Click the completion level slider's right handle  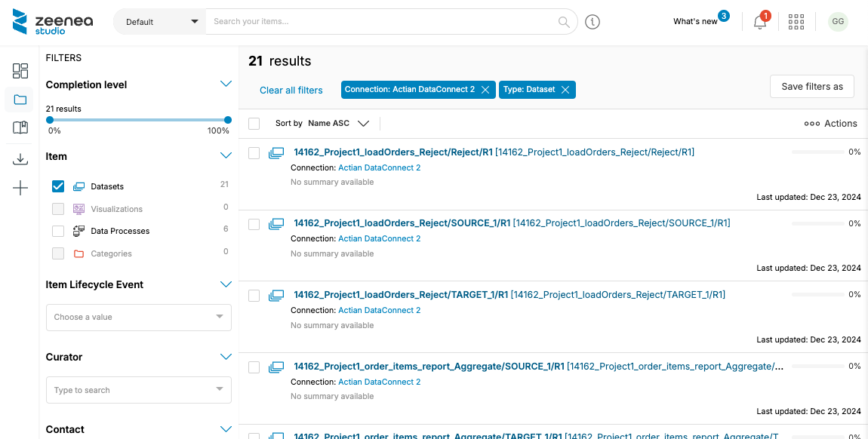click(x=228, y=120)
